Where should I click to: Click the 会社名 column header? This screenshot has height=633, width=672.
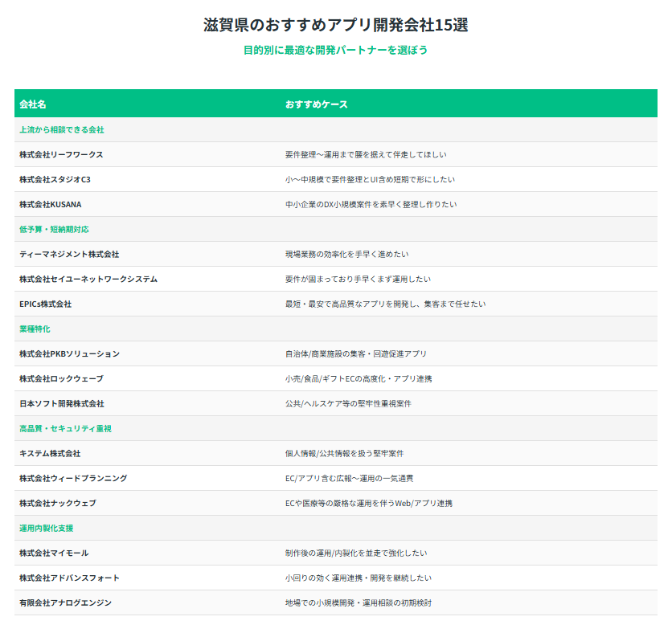33,104
